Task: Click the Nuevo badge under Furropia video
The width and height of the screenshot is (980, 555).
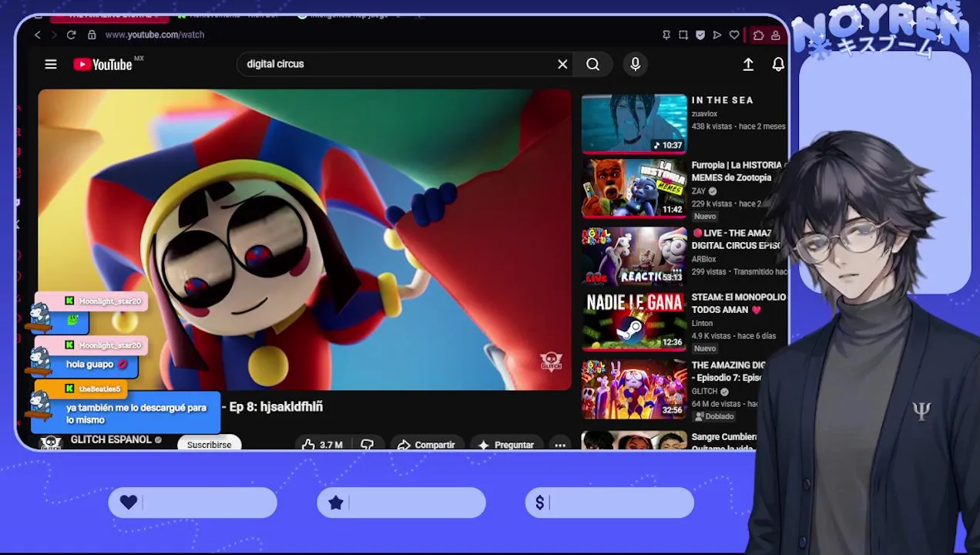Action: click(705, 217)
